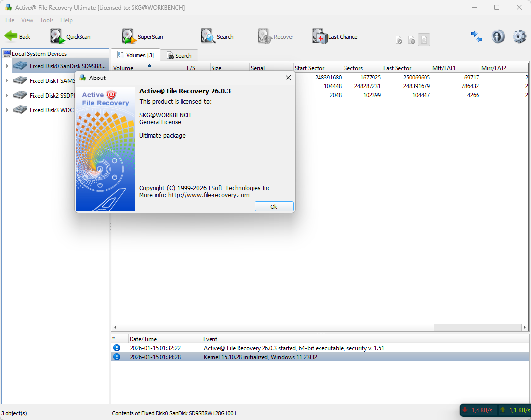Sort by the Mirr/FAT2 column header
The image size is (531, 420).
504,68
